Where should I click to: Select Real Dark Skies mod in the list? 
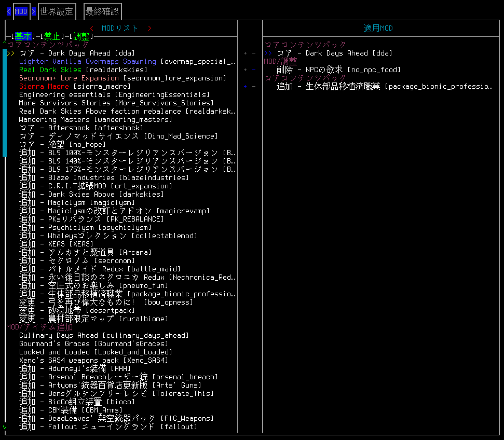click(50, 70)
